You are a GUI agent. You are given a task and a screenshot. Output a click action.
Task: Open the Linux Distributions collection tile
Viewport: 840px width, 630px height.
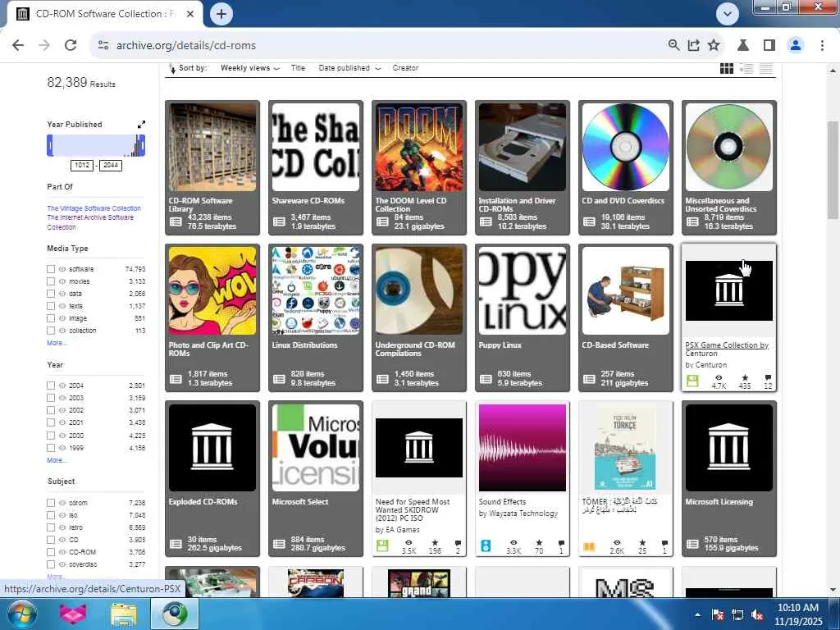(316, 317)
